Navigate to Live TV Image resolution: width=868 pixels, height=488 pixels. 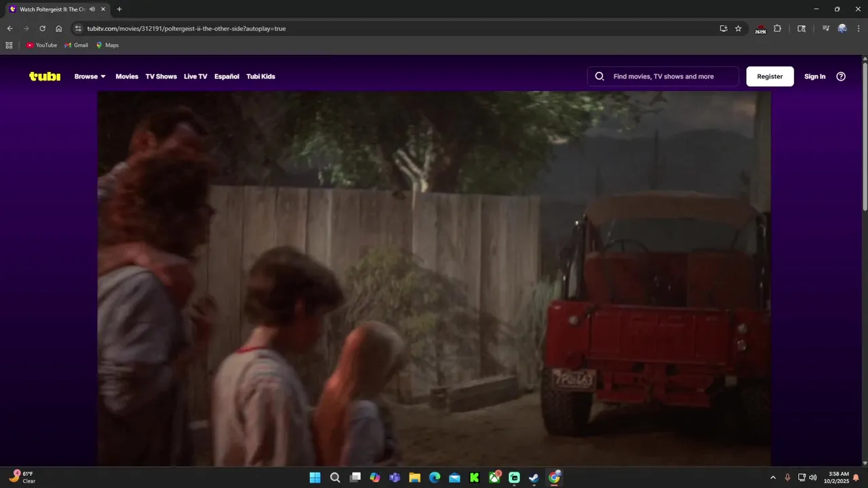click(195, 77)
